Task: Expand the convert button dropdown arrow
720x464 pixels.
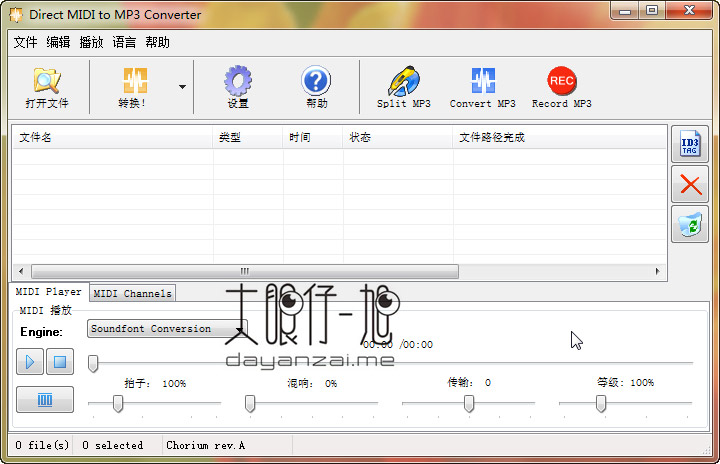Action: point(182,87)
